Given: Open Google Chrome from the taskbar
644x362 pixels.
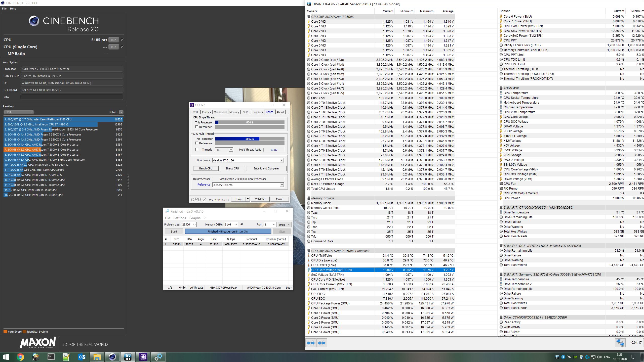Looking at the screenshot, I should coord(20,357).
